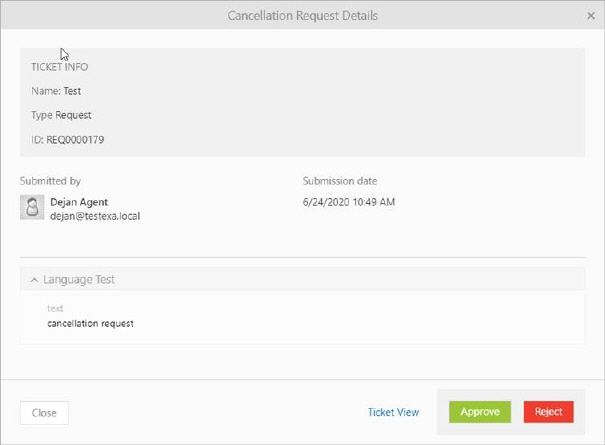Open the Ticket View link
This screenshot has width=605, height=445.
pyautogui.click(x=393, y=412)
